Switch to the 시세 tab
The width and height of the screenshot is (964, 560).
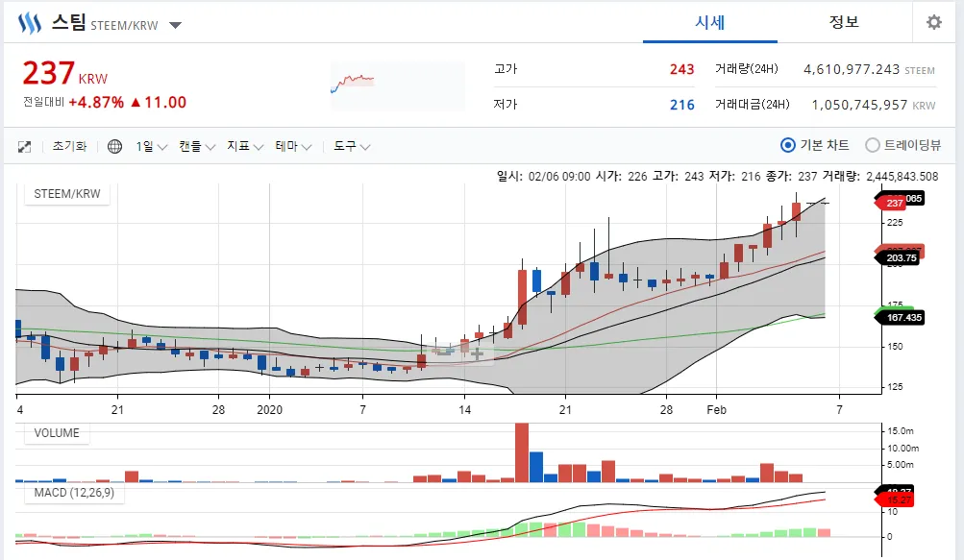(x=710, y=22)
